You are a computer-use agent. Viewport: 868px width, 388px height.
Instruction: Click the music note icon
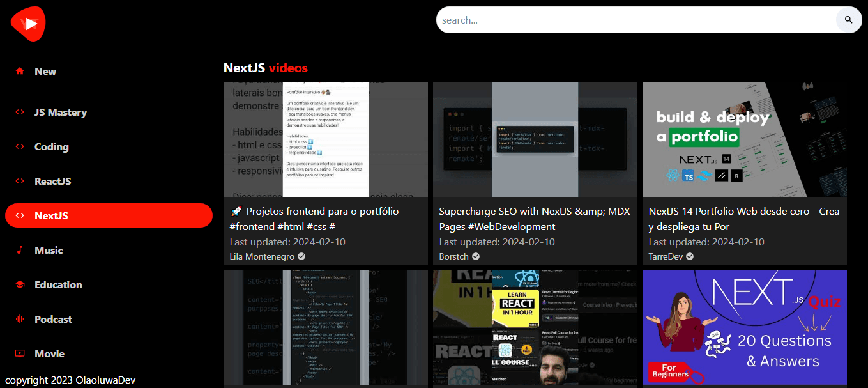[20, 251]
